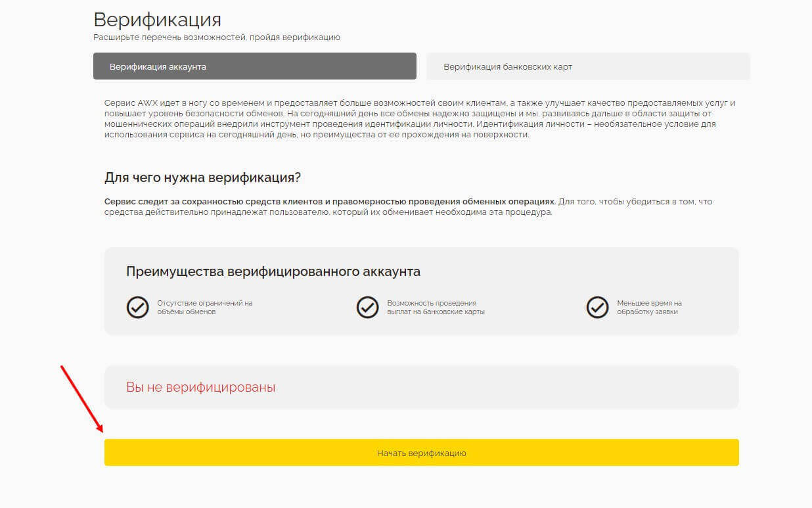Click the text "Меньшее время на обработку заявки"
Image resolution: width=812 pixels, height=508 pixels.
[x=649, y=307]
